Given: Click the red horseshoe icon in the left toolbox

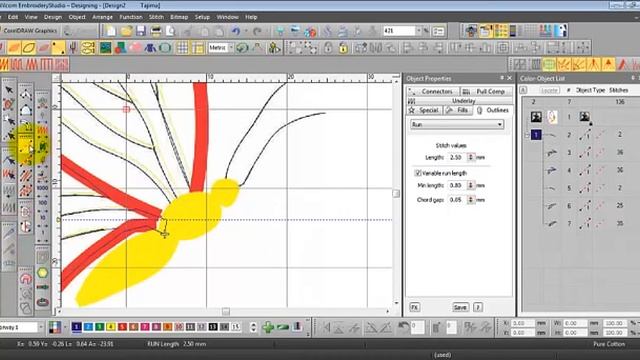Looking at the screenshot, I should click(26, 279).
